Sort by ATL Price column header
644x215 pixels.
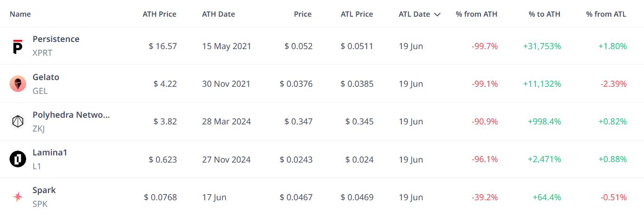[357, 14]
